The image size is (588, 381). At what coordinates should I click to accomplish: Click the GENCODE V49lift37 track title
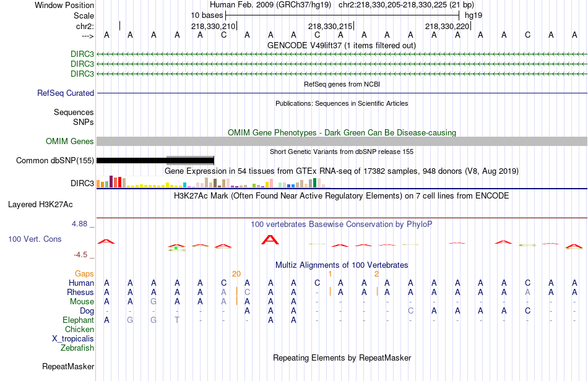coord(342,45)
